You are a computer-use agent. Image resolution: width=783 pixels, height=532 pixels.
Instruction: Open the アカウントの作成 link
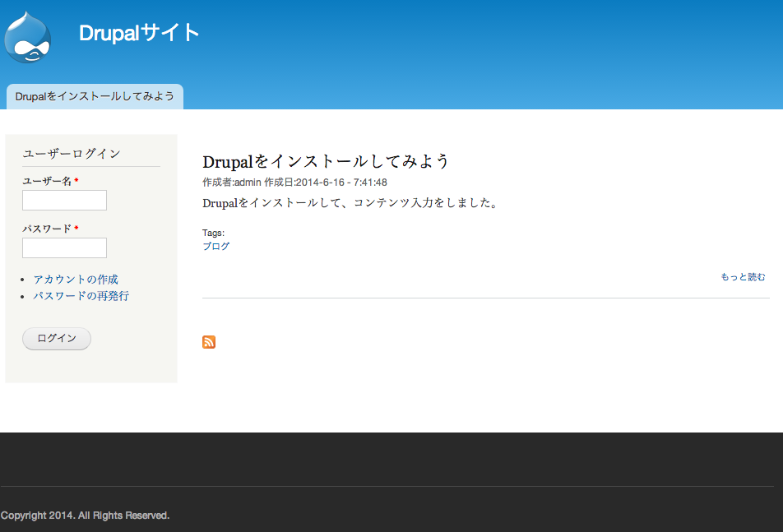point(76,280)
